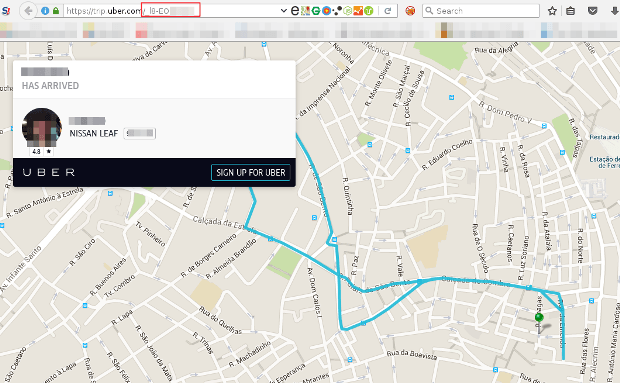620x383 pixels.
Task: Bookmark this page with the star icon
Action: pos(552,11)
